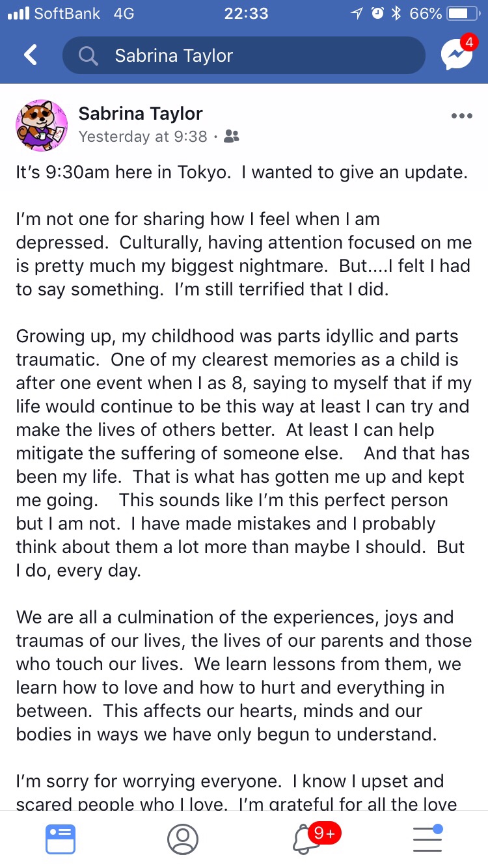This screenshot has height=868, width=488.
Task: Tap the alarm clock status icon
Action: 377,14
